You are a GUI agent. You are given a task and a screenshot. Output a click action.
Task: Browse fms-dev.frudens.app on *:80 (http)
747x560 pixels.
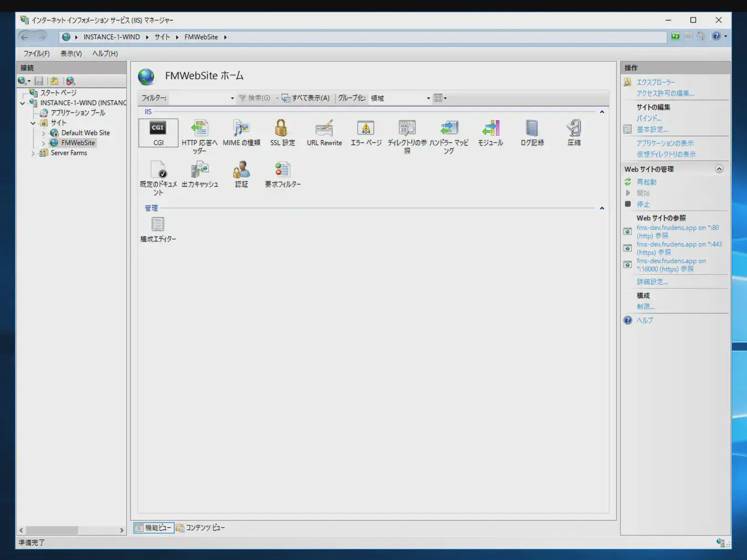point(678,232)
